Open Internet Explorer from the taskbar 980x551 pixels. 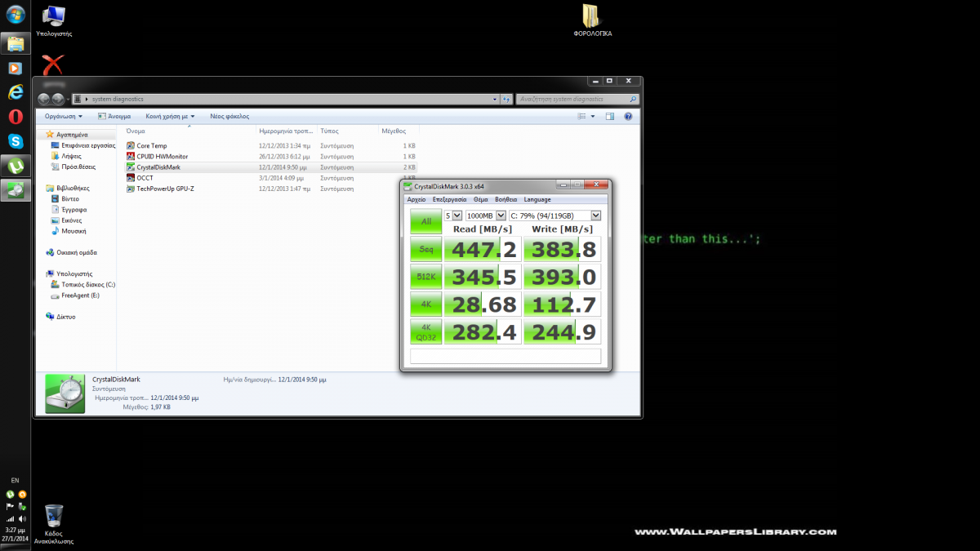coord(15,92)
